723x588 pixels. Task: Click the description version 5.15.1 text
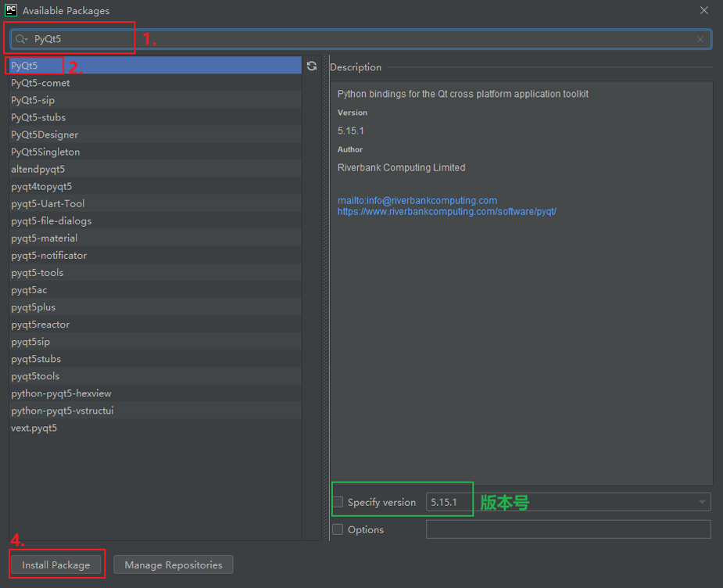[350, 131]
